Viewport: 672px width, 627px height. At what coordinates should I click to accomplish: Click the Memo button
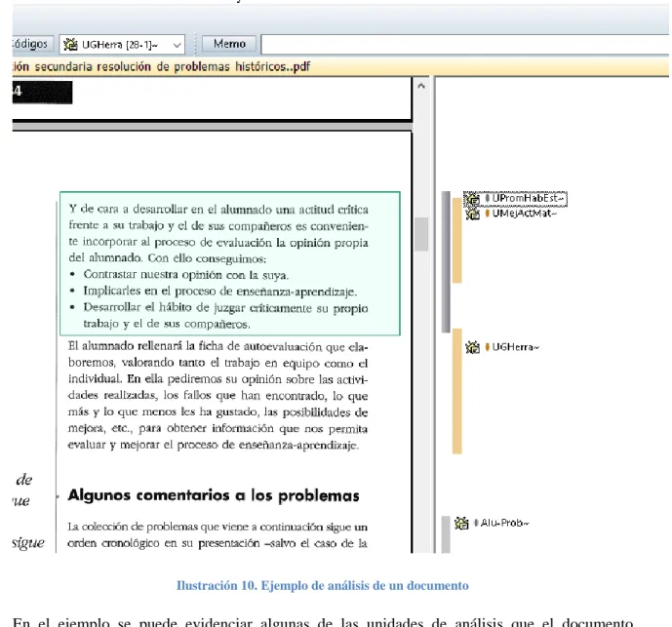229,44
